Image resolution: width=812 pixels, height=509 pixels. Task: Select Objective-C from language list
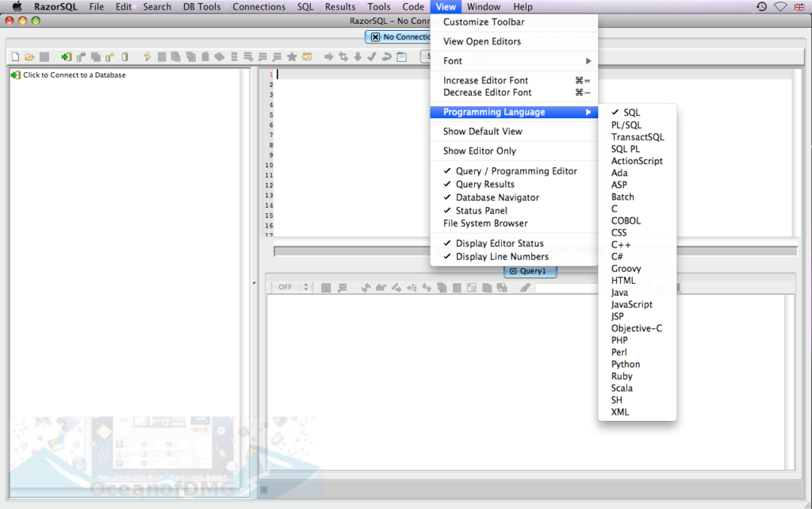click(637, 328)
